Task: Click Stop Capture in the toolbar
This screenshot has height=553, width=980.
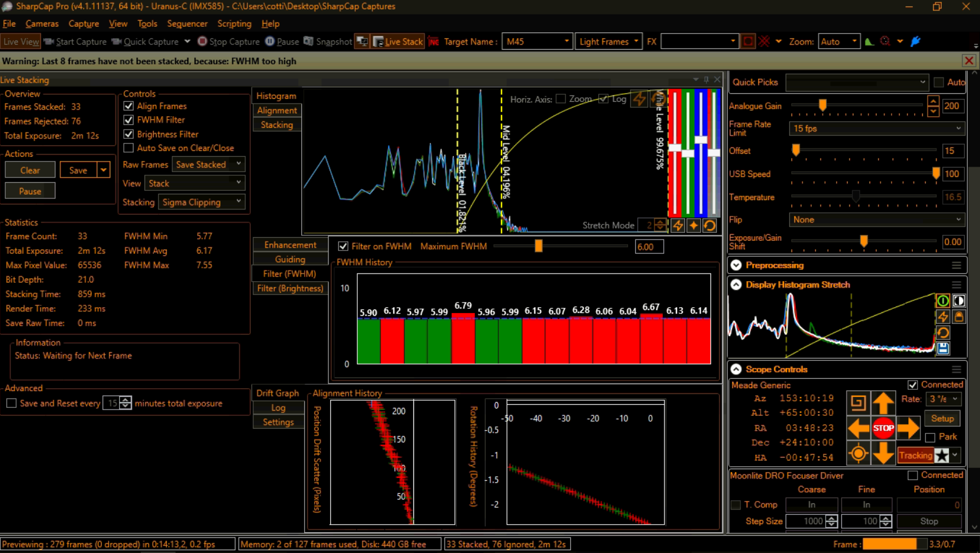Action: 229,42
